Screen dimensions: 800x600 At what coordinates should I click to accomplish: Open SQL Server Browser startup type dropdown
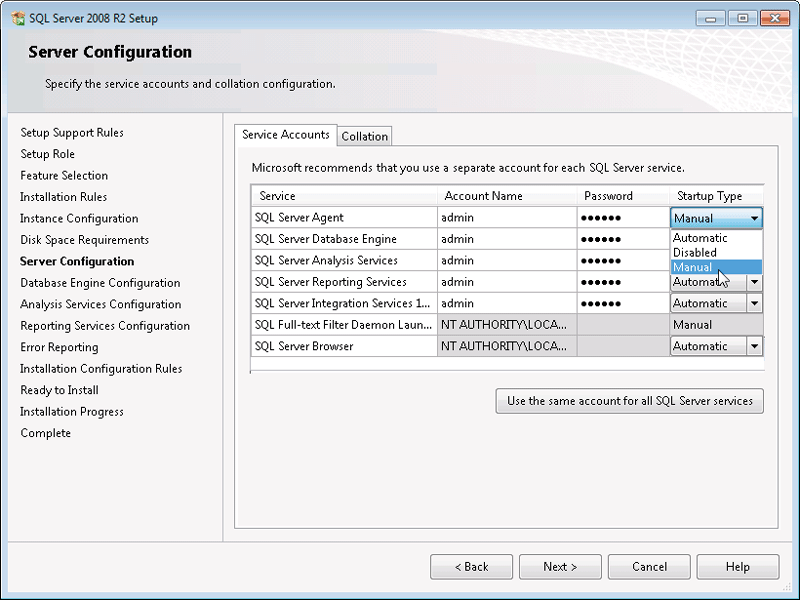pyautogui.click(x=754, y=347)
